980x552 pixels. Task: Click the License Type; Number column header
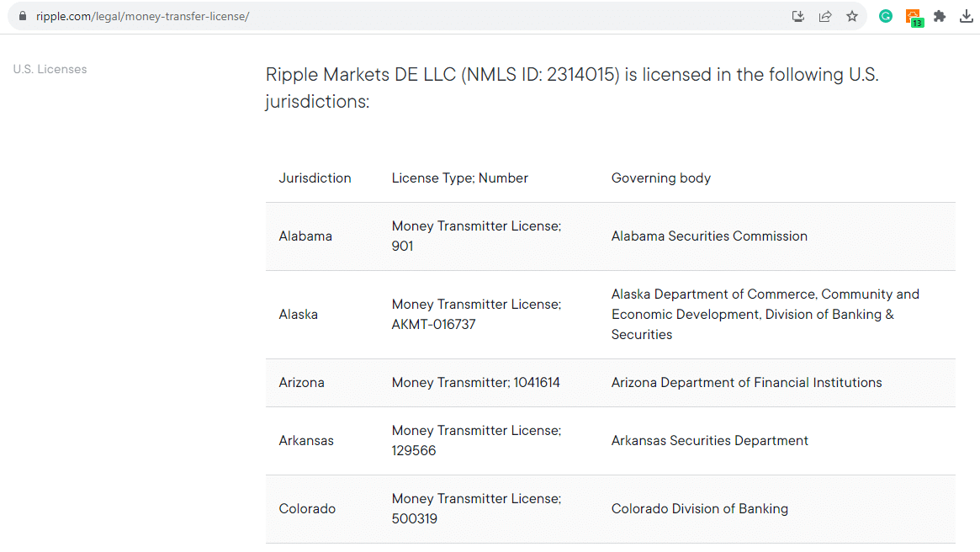click(x=459, y=178)
